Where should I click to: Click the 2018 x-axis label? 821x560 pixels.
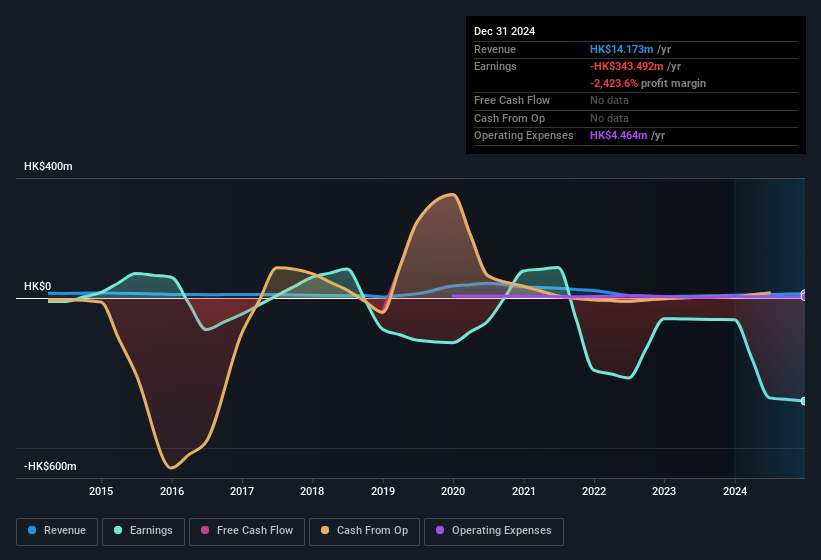coord(312,491)
